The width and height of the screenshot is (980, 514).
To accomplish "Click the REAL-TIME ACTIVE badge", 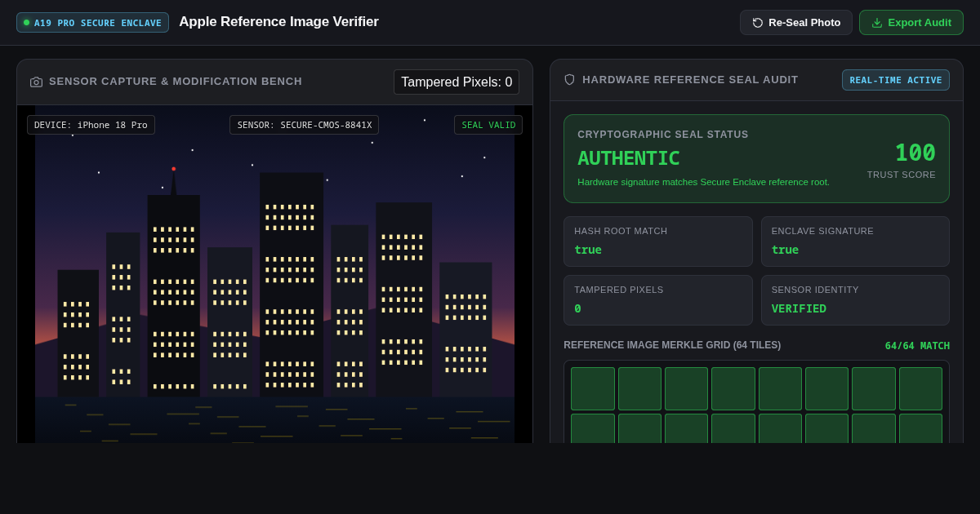I will [x=896, y=80].
